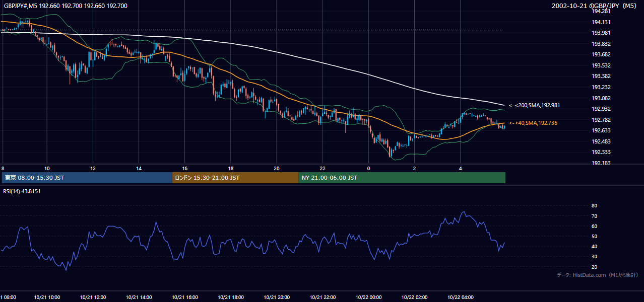The height and width of the screenshot is (302, 644).
Task: Click hour label 18 under the price chart
Action: pos(231,168)
